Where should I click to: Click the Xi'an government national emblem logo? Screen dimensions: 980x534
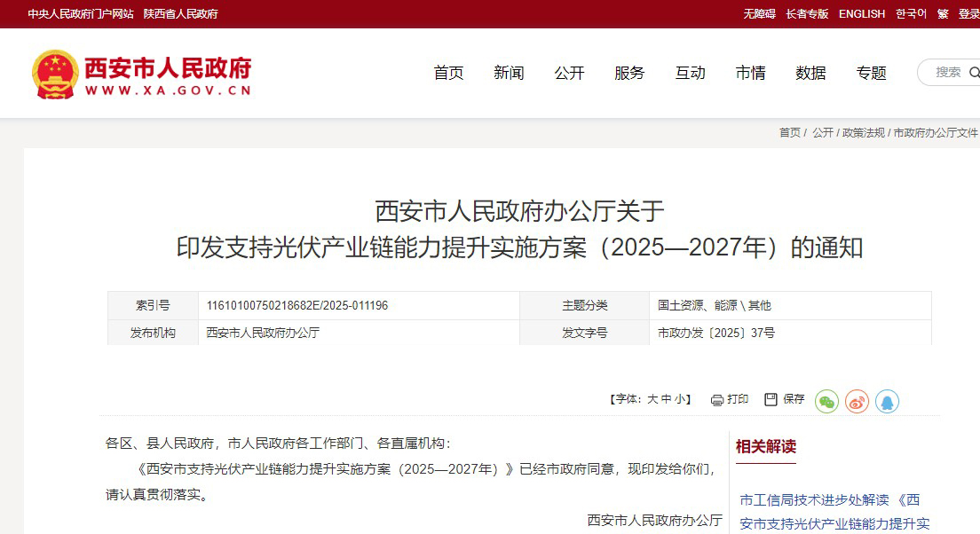tap(55, 74)
